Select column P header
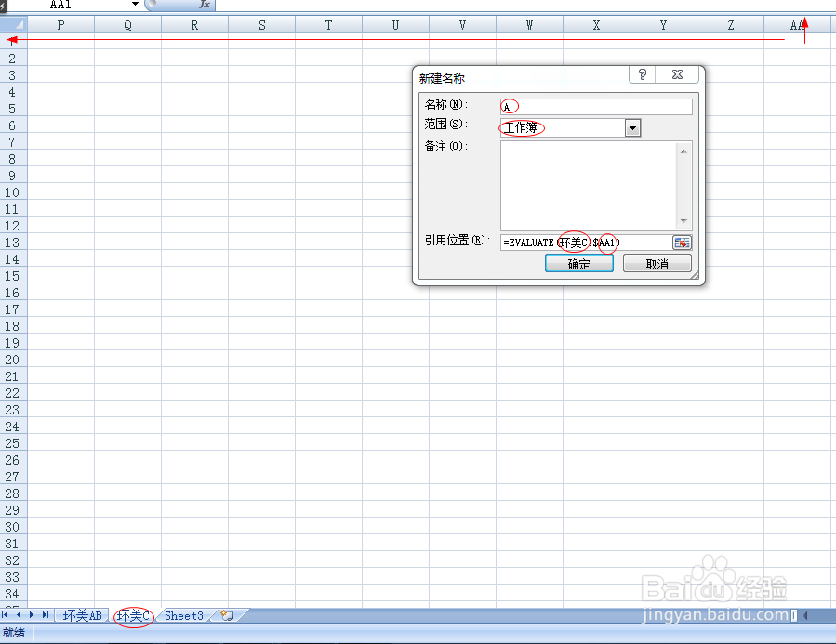 tap(60, 25)
